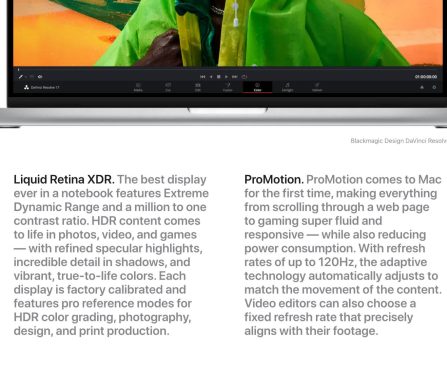This screenshot has height=367, width=447.
Task: Open the Project Manager home icon
Action: 422,87
